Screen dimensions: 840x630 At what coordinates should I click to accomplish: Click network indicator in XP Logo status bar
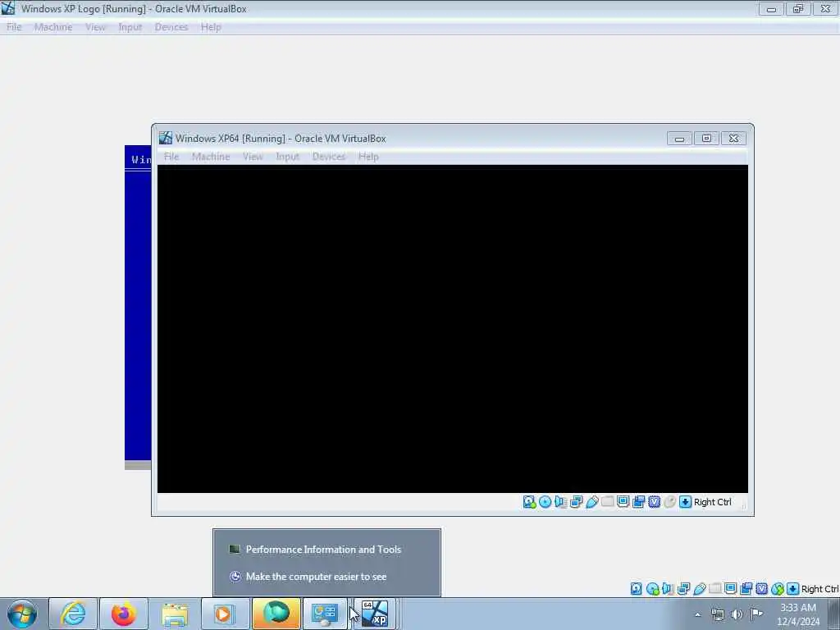(x=683, y=589)
